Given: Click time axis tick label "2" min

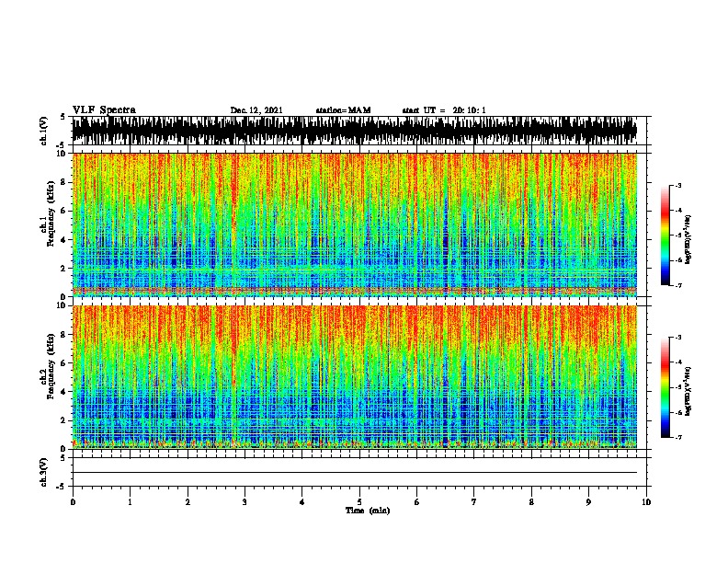Looking at the screenshot, I should [188, 502].
